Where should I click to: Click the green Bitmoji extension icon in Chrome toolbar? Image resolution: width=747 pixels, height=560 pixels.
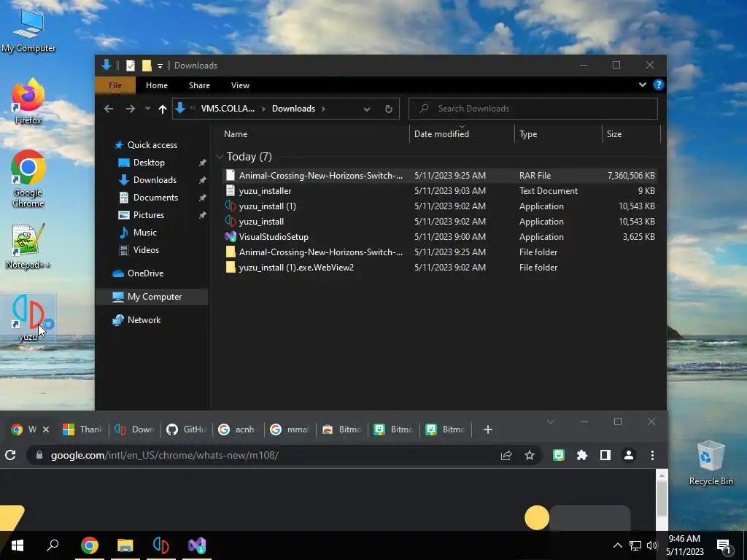pos(558,455)
